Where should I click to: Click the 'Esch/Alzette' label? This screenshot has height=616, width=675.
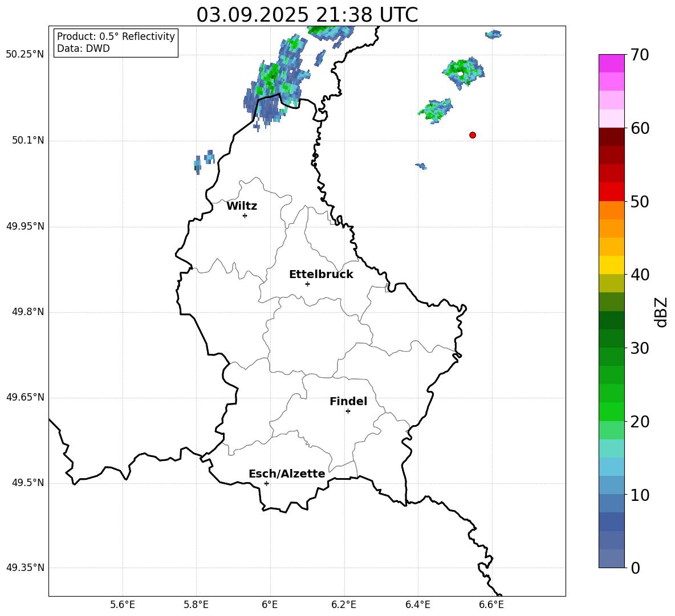pos(287,474)
